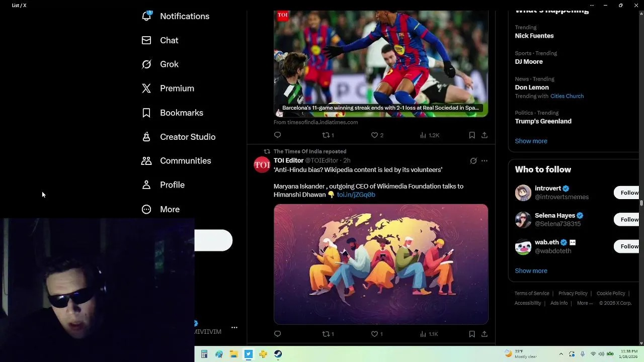Bookmark the Barcelona match post
Viewport: 644px width, 362px height.
[x=472, y=135]
